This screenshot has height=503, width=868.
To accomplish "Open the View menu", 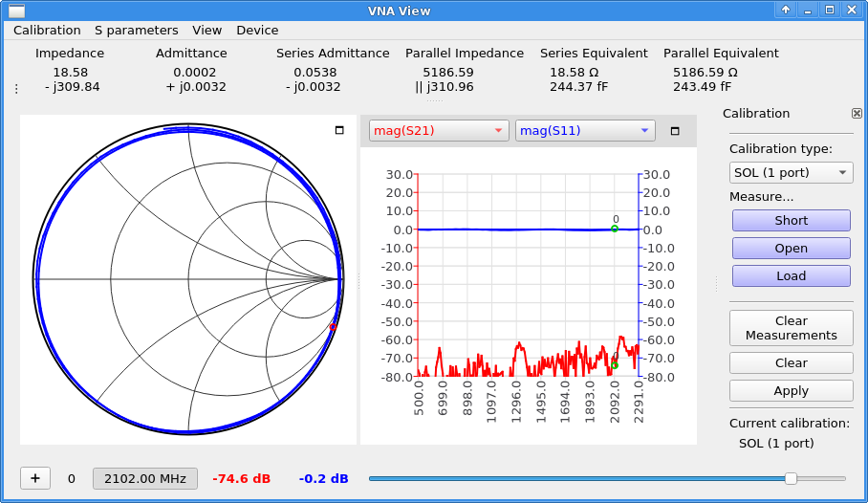I will click(207, 31).
